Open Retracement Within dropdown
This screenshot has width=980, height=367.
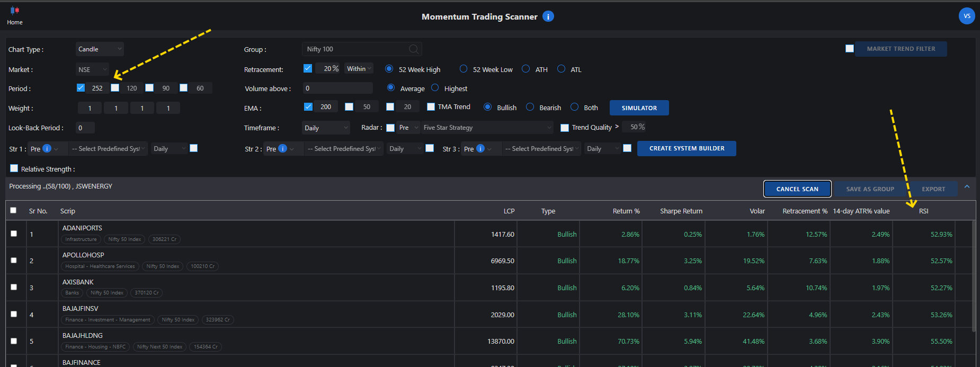[359, 69]
